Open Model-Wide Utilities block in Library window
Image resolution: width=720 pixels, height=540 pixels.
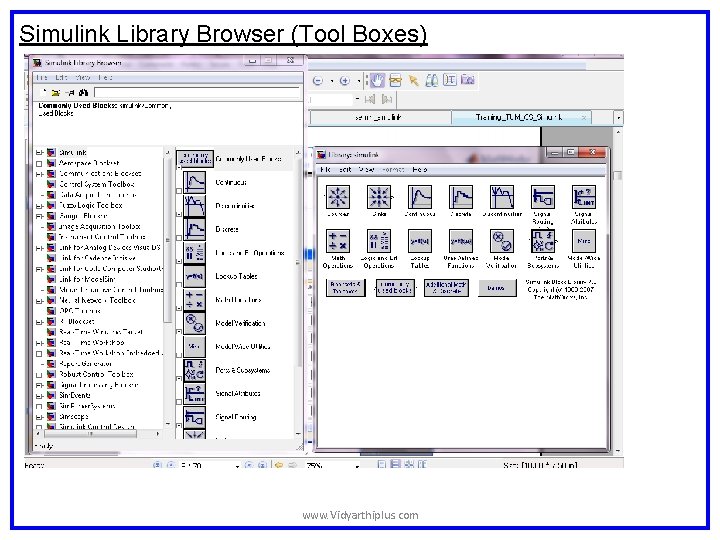(584, 241)
